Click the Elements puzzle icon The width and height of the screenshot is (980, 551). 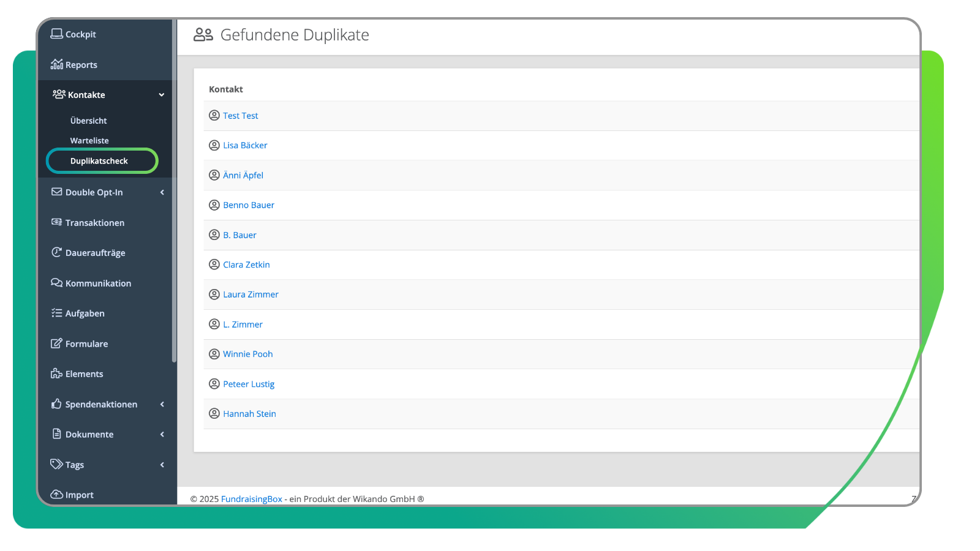point(56,373)
